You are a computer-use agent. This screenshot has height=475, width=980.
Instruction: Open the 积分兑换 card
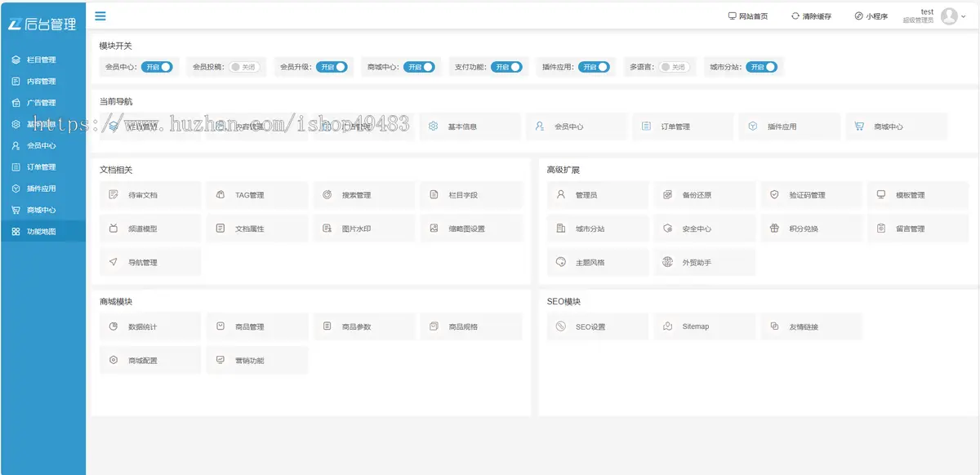pos(812,229)
